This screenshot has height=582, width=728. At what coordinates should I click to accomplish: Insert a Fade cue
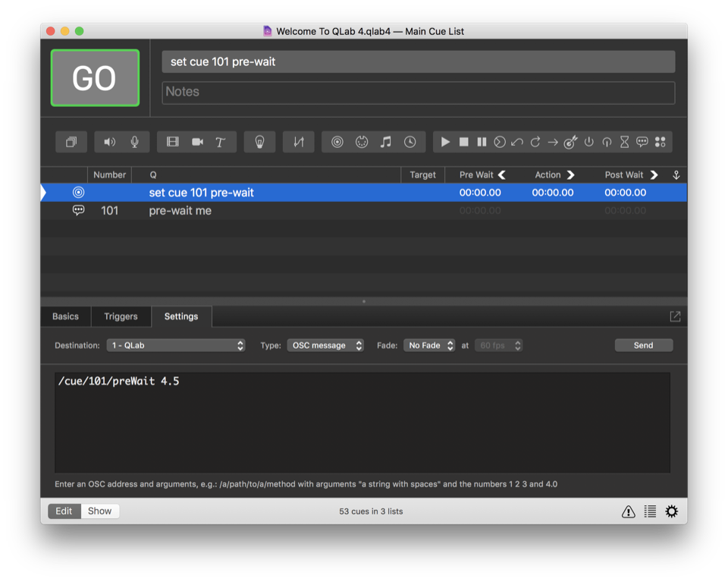click(298, 142)
